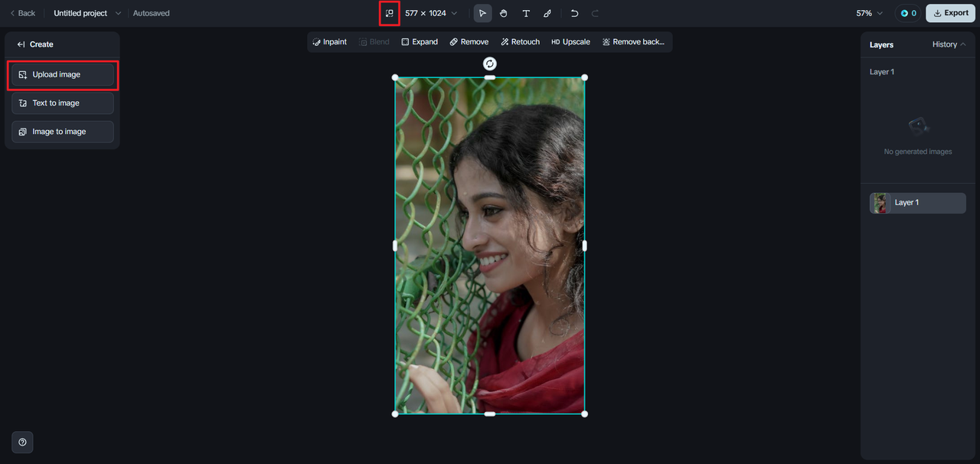Click the Layer 1 thumbnail
Image resolution: width=980 pixels, height=464 pixels.
(880, 203)
